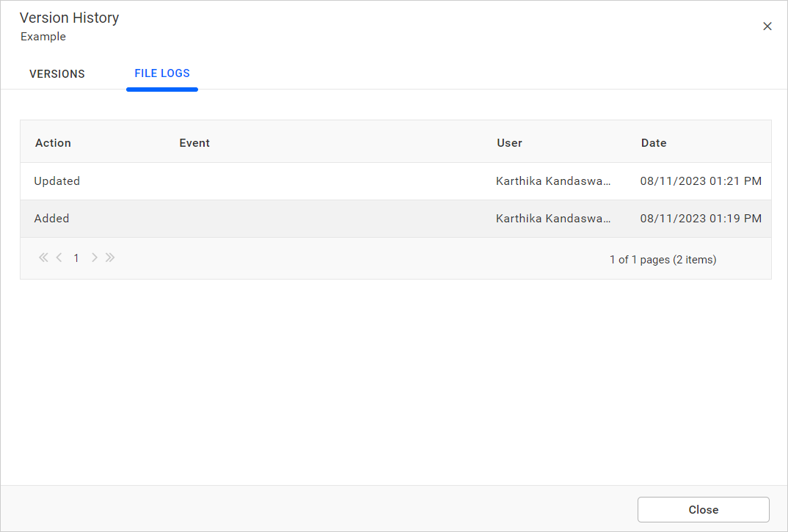Jump to last page of logs
Image resolution: width=788 pixels, height=532 pixels.
tap(110, 258)
